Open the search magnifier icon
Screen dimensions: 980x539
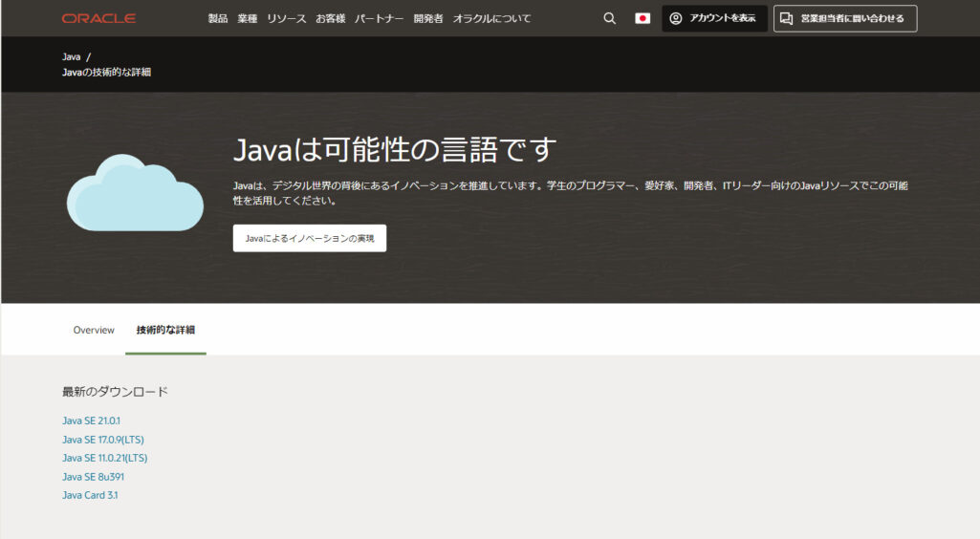[609, 19]
